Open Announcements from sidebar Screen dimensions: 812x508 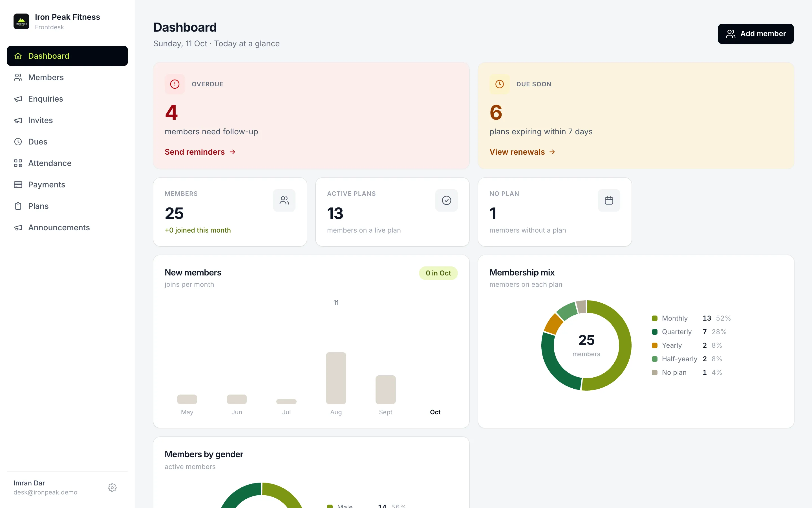click(67, 227)
